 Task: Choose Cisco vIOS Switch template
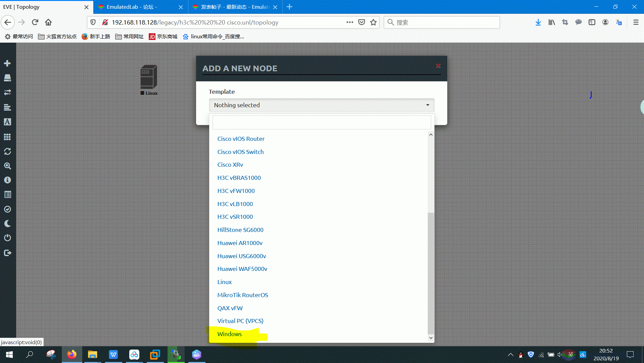[x=240, y=152]
